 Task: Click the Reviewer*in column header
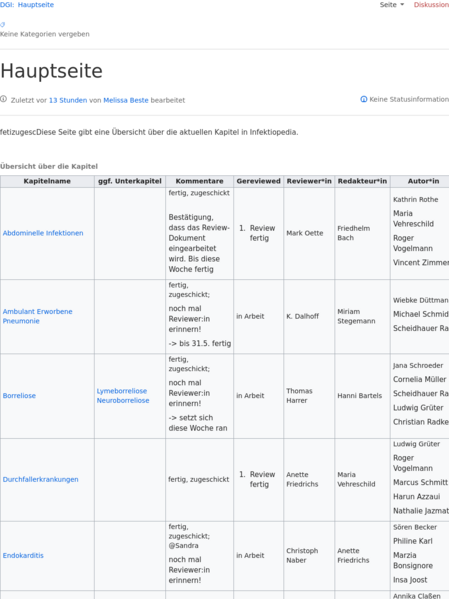pyautogui.click(x=309, y=181)
